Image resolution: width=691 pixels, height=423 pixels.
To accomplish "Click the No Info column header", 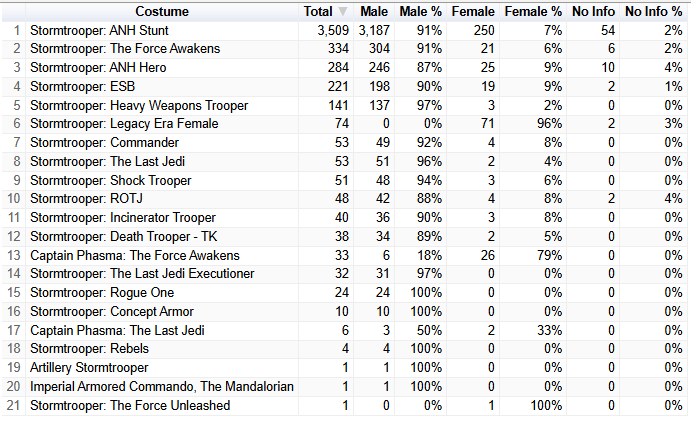I will click(593, 11).
